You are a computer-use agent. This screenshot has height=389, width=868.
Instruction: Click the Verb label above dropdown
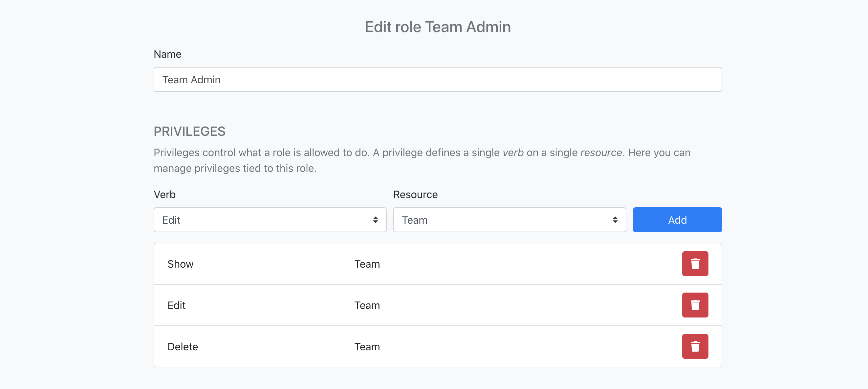coord(164,195)
